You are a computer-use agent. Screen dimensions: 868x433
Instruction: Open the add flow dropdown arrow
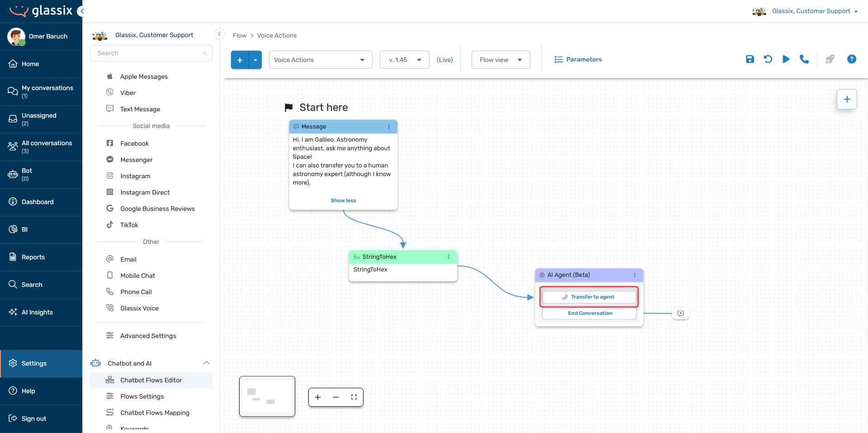click(255, 60)
